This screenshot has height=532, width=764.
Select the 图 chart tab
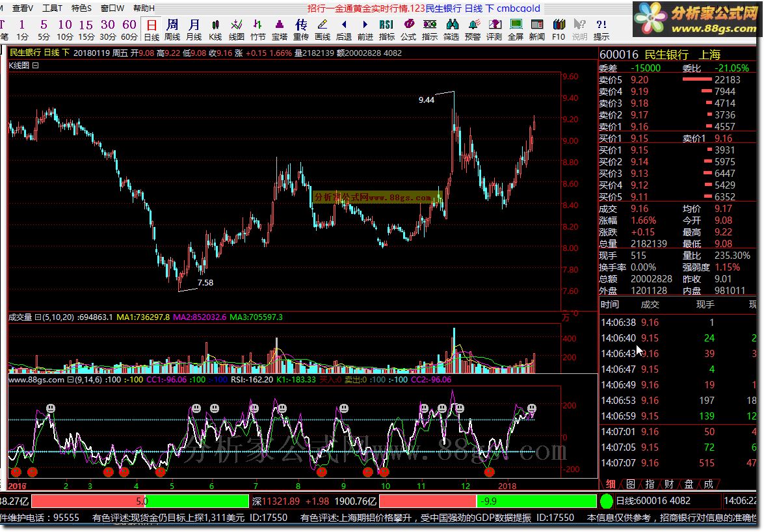coord(631,484)
